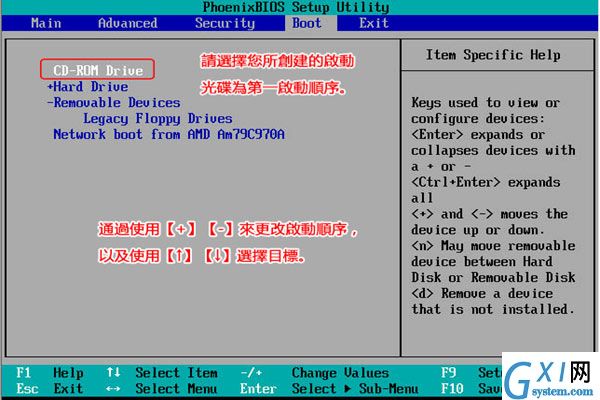Click the Select Item label
The height and width of the screenshot is (400, 600).
[x=176, y=373]
